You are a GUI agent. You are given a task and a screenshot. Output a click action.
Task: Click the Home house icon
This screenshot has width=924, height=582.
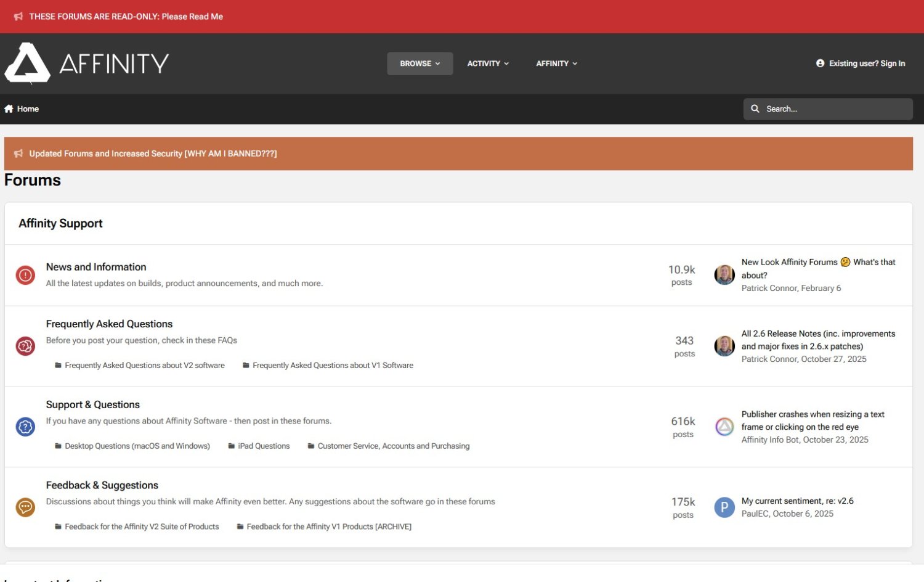click(9, 109)
